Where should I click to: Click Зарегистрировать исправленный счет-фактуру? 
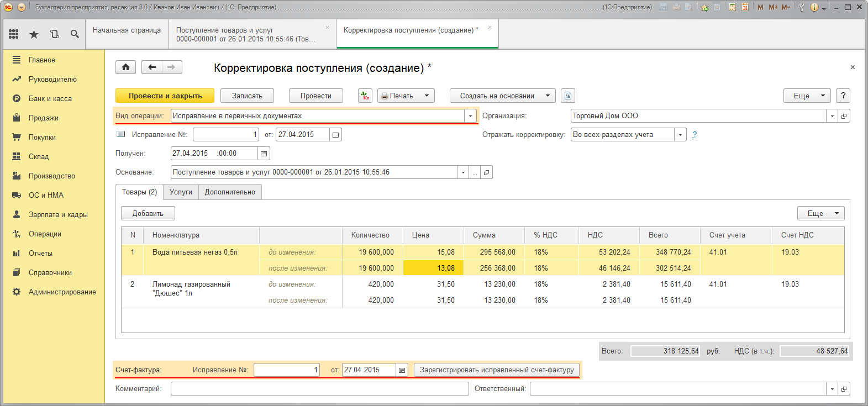tap(497, 370)
